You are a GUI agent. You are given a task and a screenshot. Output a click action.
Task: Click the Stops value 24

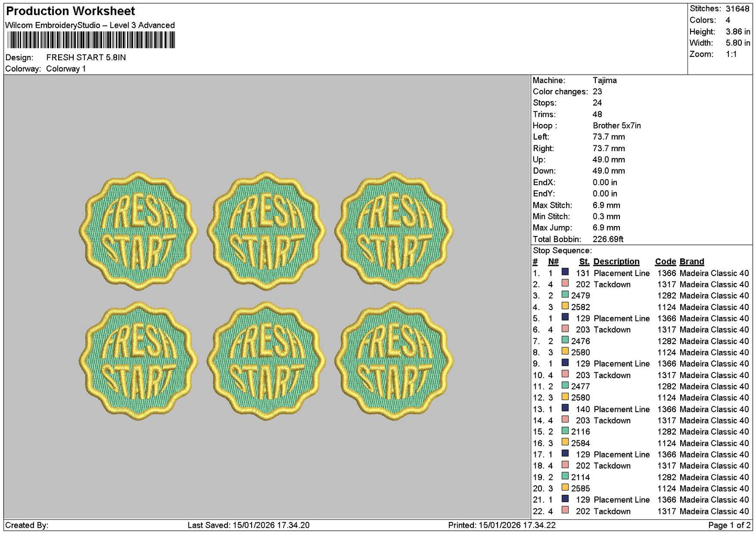[x=597, y=103]
